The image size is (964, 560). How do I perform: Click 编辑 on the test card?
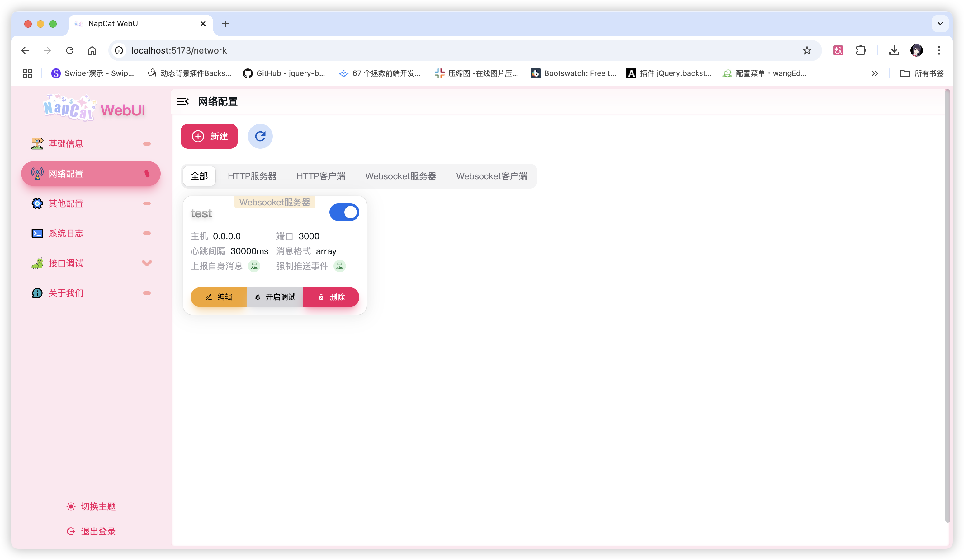coord(219,297)
